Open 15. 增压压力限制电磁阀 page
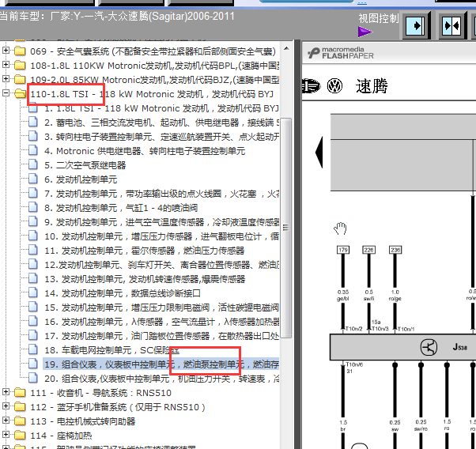Image resolution: width=476 pixels, height=449 pixels. 161,308
